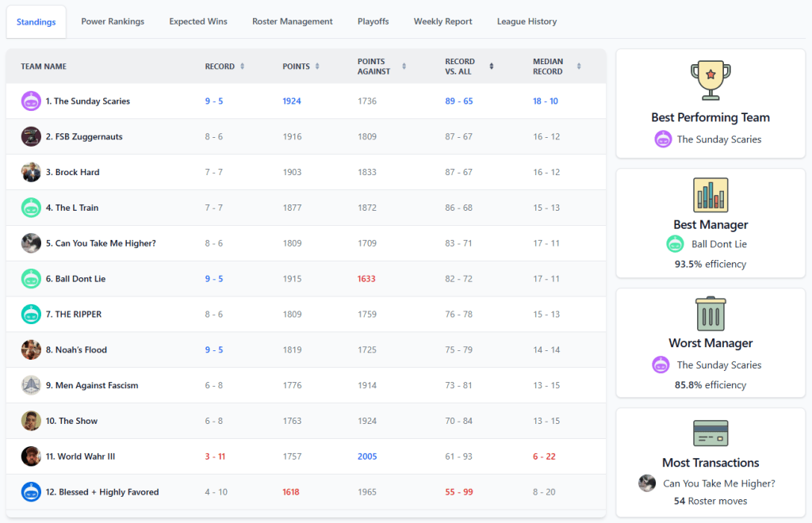Click the credit card icon above Most Transactions
The width and height of the screenshot is (812, 523).
click(x=710, y=433)
